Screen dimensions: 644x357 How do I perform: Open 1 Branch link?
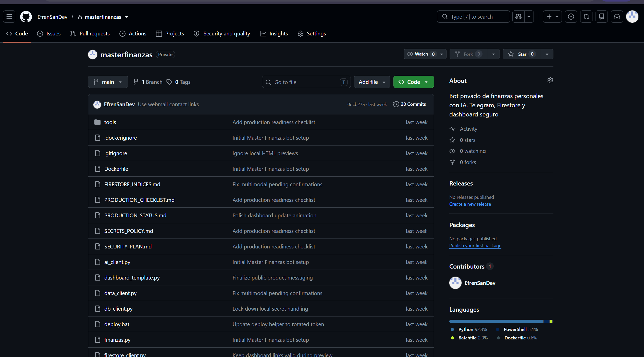pyautogui.click(x=148, y=82)
